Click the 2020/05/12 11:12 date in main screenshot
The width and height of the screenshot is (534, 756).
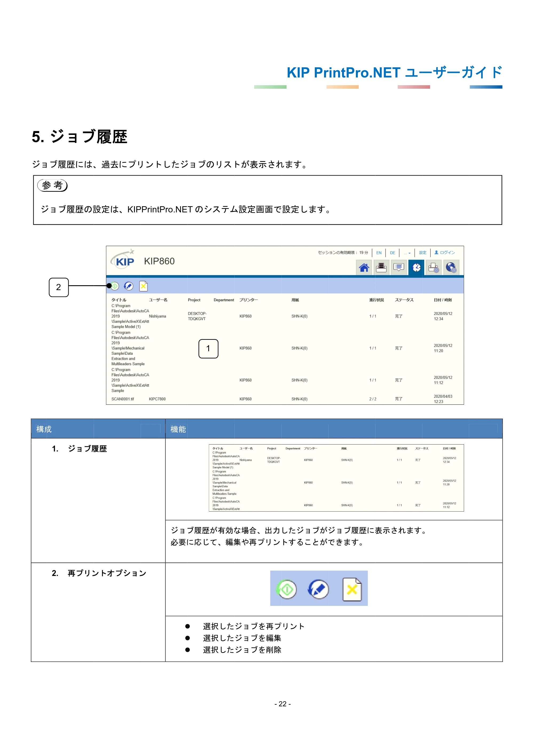[443, 380]
